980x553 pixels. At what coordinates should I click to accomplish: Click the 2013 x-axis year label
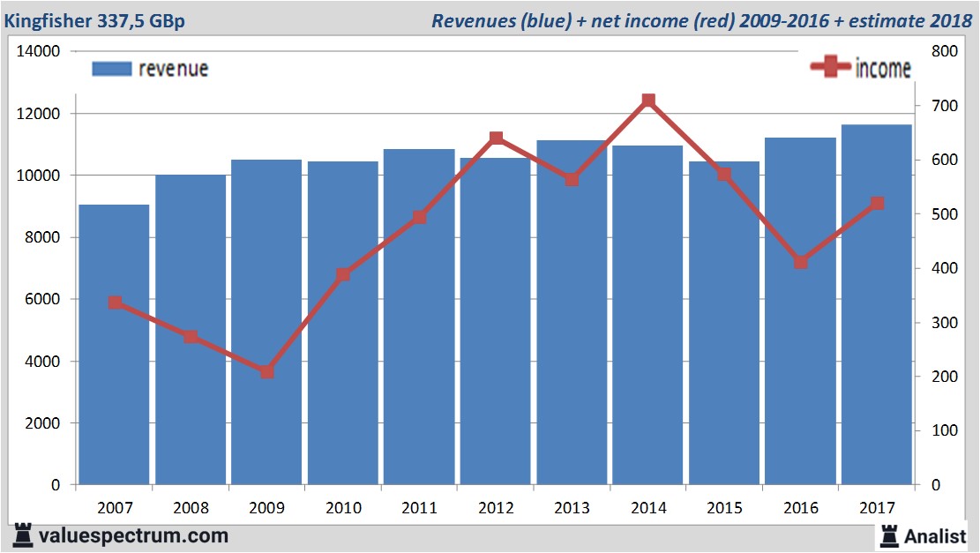[572, 508]
